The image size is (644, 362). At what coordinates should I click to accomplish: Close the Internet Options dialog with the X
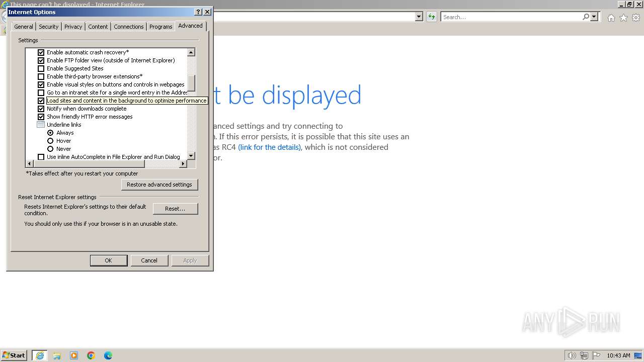click(x=207, y=12)
